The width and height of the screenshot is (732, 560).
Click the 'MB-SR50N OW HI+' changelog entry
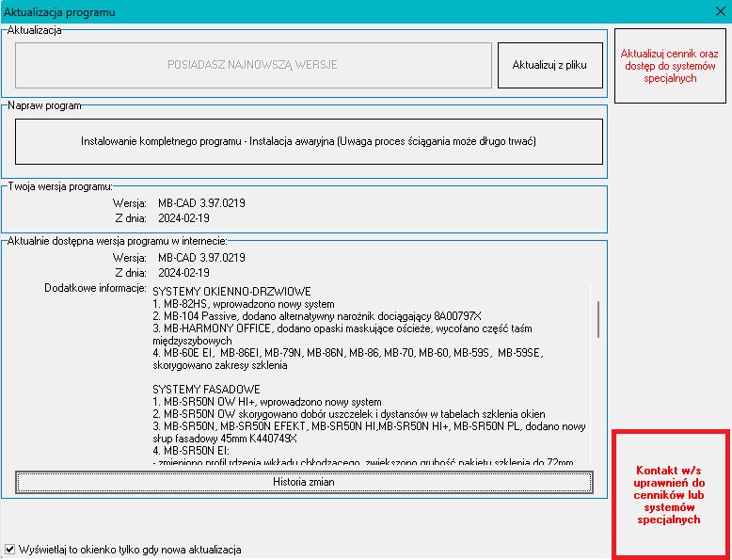(x=266, y=402)
